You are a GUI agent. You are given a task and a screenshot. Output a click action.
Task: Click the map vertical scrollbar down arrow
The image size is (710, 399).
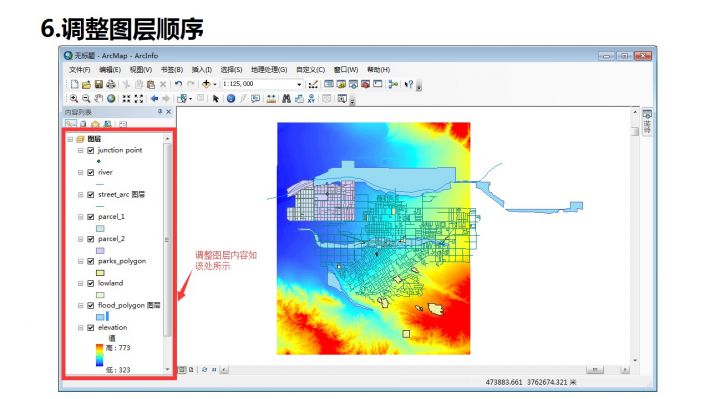[x=635, y=361]
